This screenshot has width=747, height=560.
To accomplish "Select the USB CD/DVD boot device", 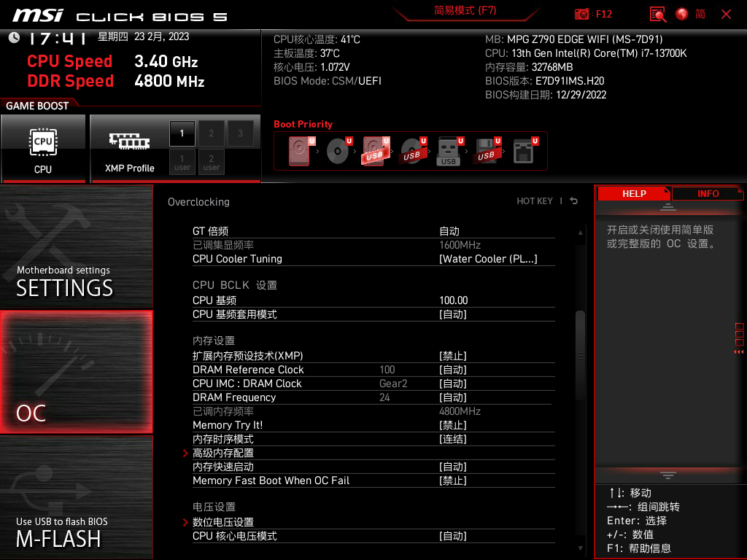I will (414, 151).
